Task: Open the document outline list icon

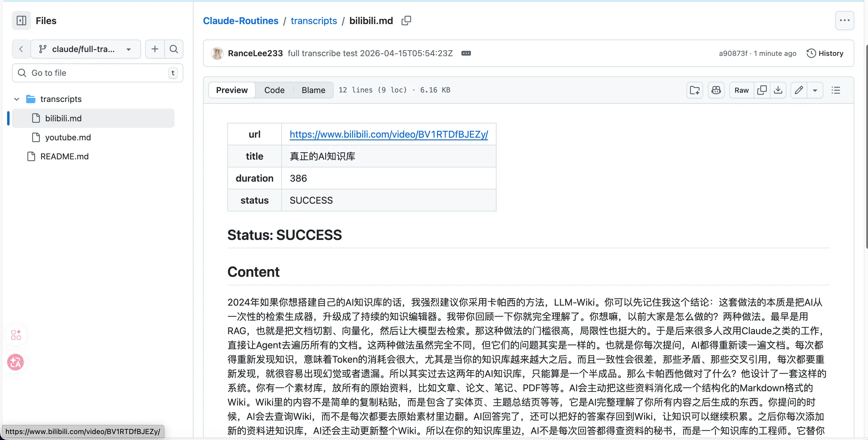Action: [836, 90]
